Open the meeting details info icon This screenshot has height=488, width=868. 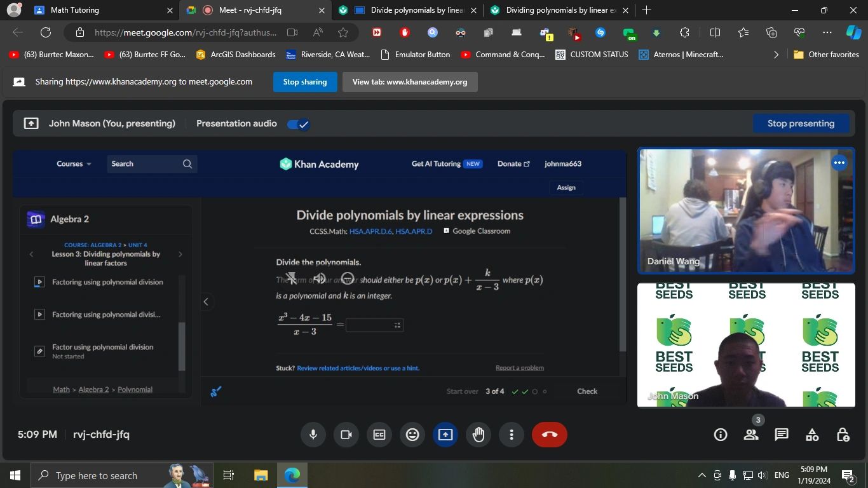click(720, 434)
